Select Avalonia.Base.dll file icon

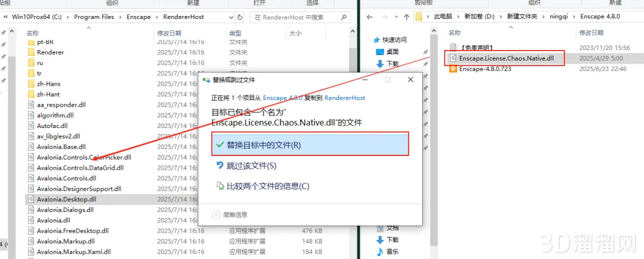tap(31, 146)
